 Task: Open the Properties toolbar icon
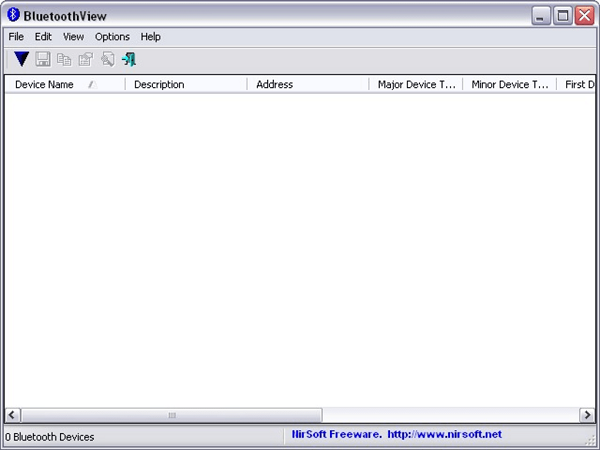[x=86, y=59]
